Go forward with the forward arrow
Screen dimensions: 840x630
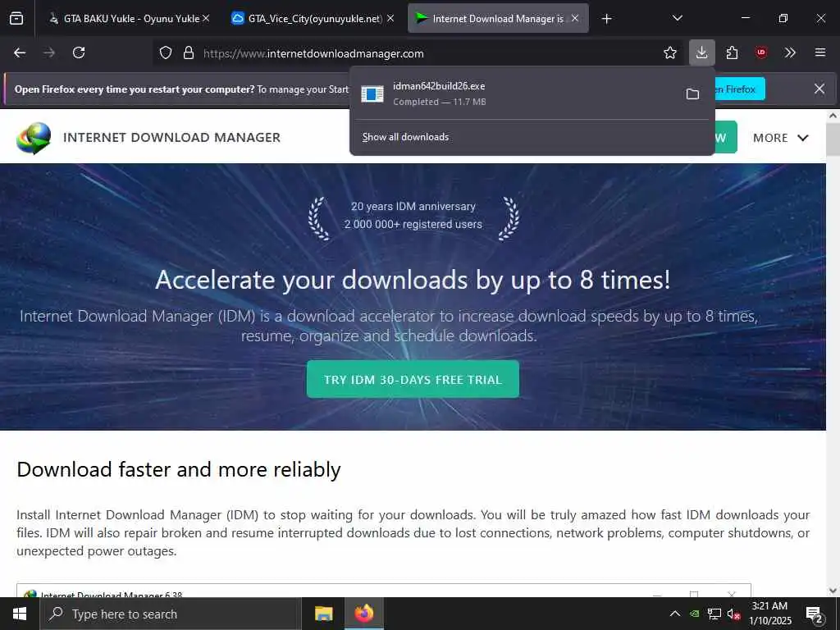click(x=49, y=53)
